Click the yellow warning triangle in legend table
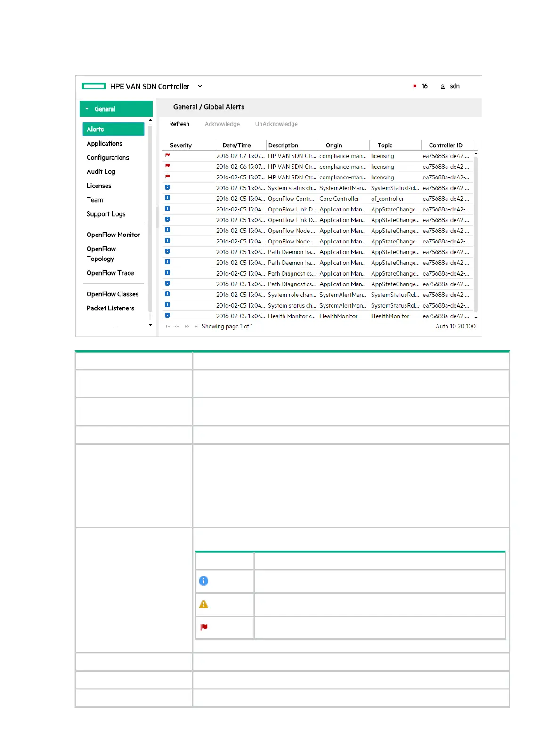 click(203, 604)
